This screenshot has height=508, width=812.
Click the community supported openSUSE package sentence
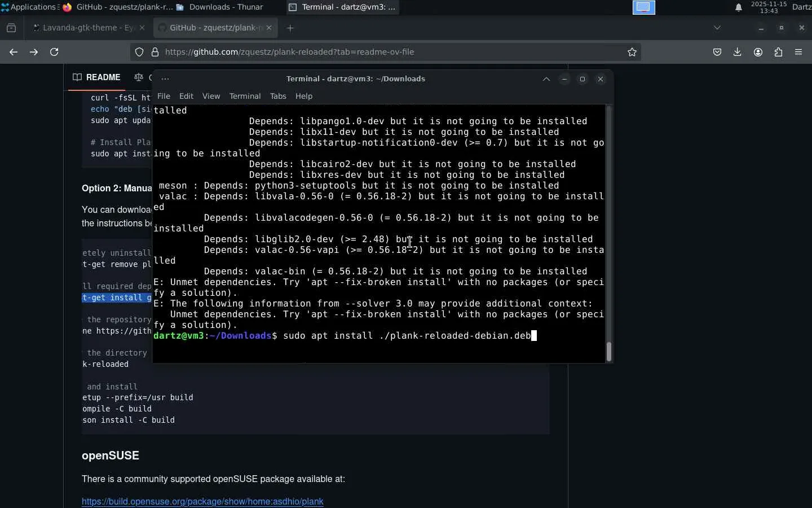click(x=213, y=479)
